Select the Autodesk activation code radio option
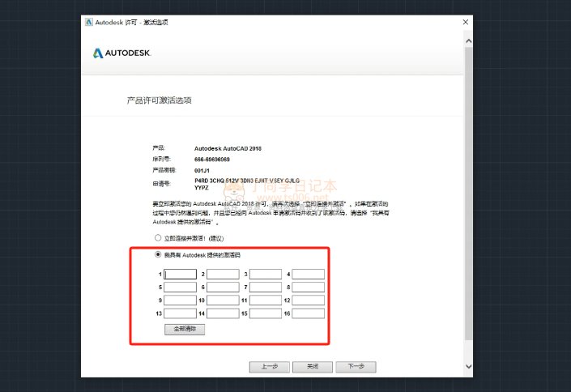The height and width of the screenshot is (392, 571). point(158,254)
